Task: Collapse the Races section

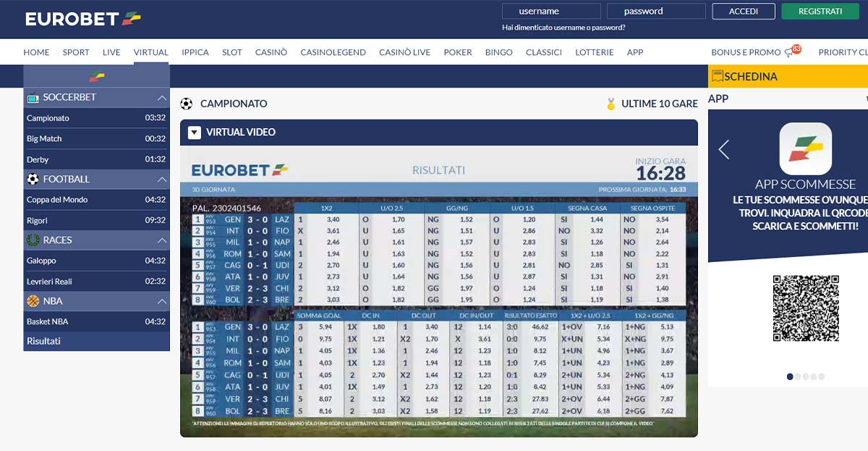Action: point(161,240)
